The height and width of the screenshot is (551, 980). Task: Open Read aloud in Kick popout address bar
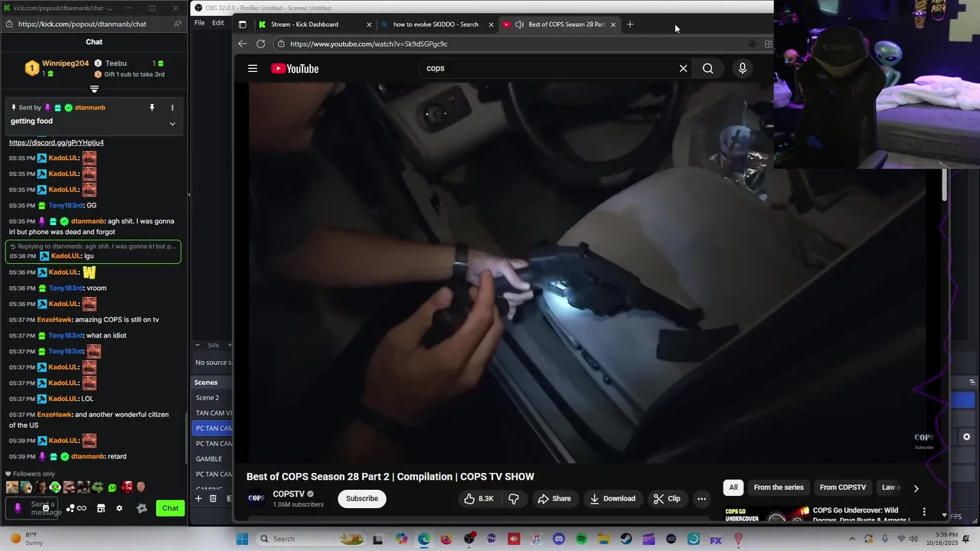(x=178, y=24)
